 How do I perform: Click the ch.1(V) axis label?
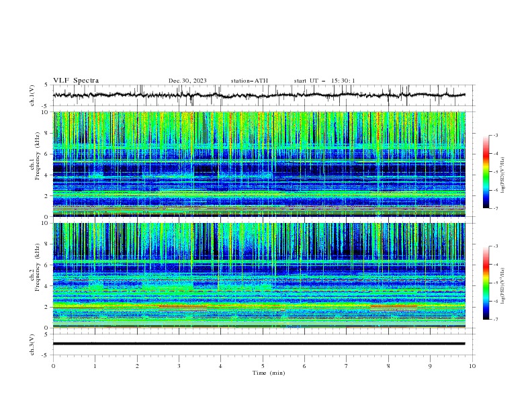(32, 95)
